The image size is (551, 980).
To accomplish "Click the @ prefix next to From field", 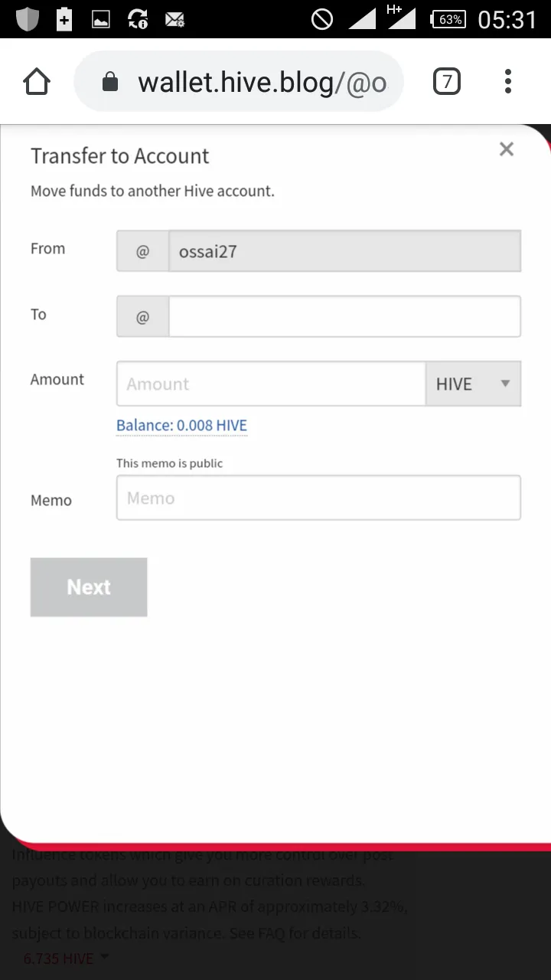I will (x=142, y=251).
